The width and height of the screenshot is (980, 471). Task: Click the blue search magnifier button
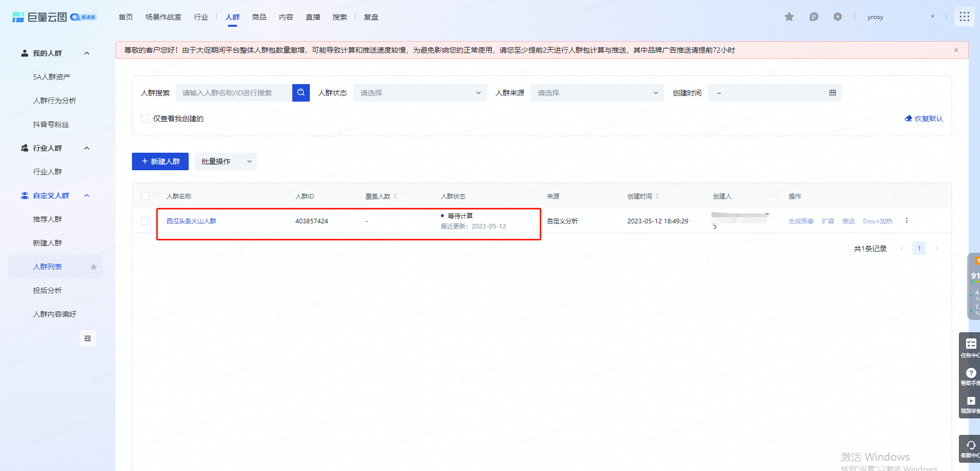pos(301,93)
